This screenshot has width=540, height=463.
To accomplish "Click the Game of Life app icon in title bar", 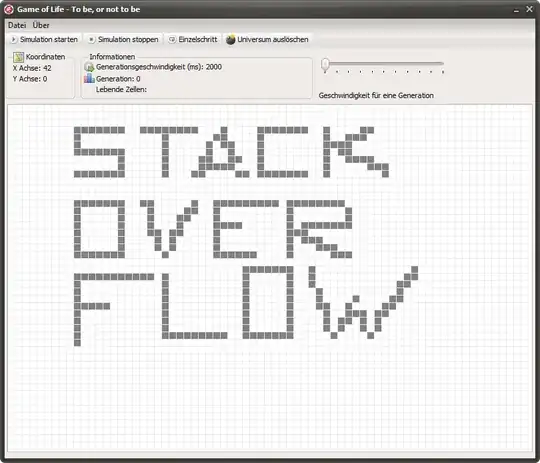I will [9, 9].
